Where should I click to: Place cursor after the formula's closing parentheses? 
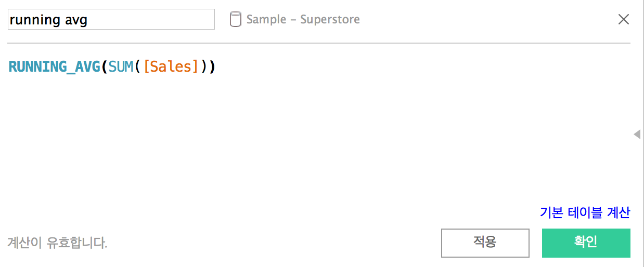(216, 67)
